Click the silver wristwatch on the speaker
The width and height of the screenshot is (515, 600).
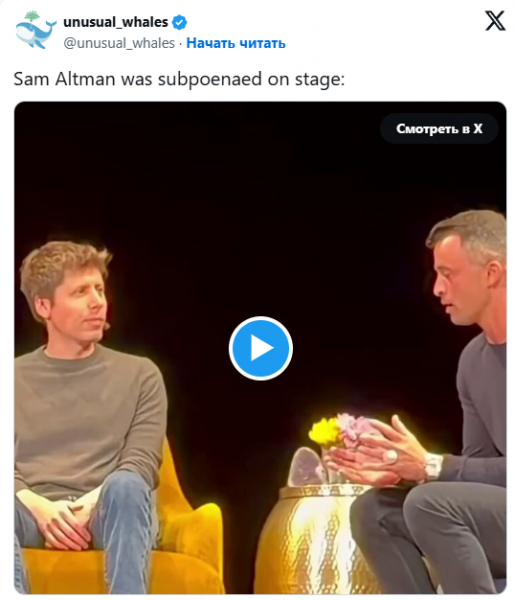tap(433, 466)
